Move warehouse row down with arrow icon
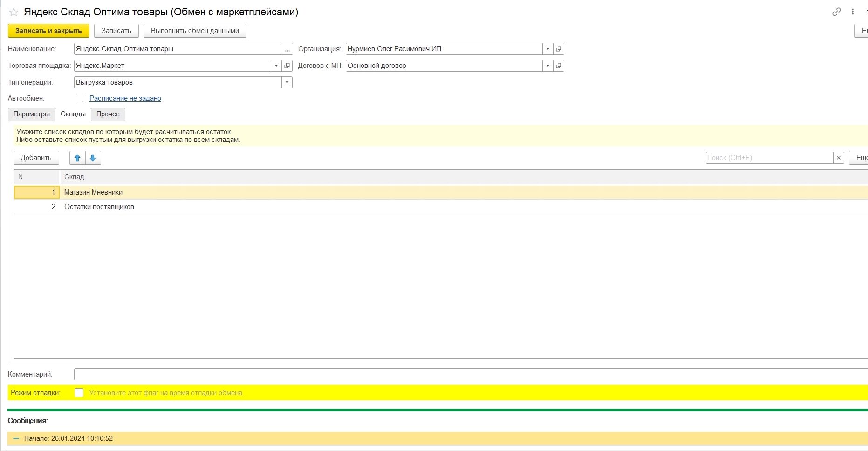The image size is (868, 451). tap(93, 158)
